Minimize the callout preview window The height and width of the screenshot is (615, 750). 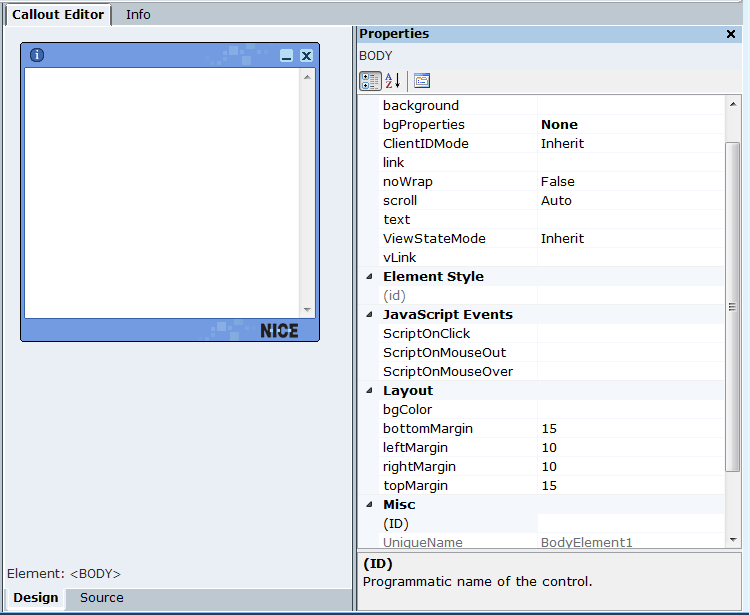287,56
